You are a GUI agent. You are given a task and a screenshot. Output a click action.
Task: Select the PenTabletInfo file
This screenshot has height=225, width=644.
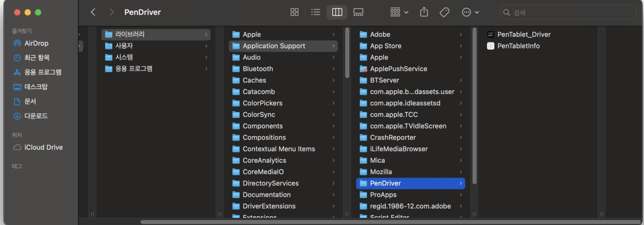518,46
